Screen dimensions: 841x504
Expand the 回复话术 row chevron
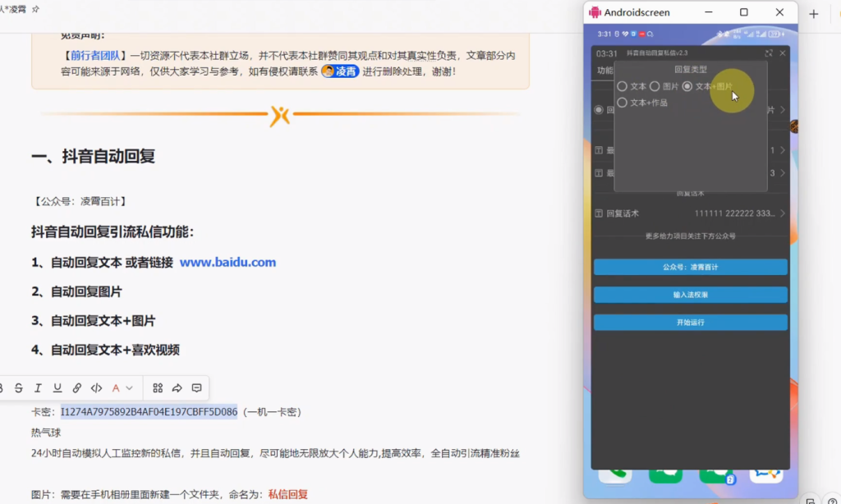click(783, 213)
